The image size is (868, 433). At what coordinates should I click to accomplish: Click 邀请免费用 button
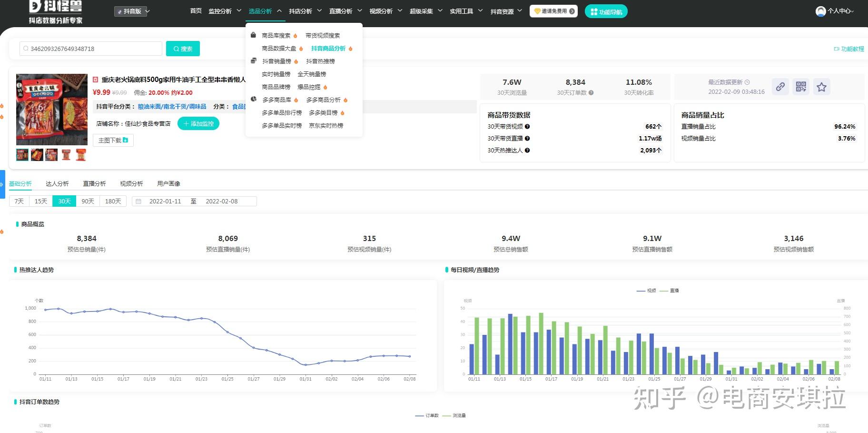pyautogui.click(x=553, y=11)
